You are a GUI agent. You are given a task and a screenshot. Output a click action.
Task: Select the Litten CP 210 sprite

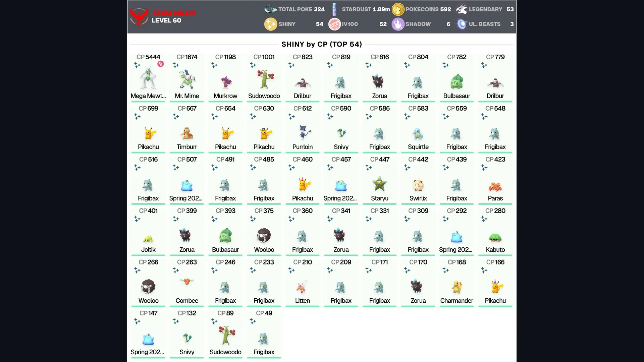pos(302,287)
